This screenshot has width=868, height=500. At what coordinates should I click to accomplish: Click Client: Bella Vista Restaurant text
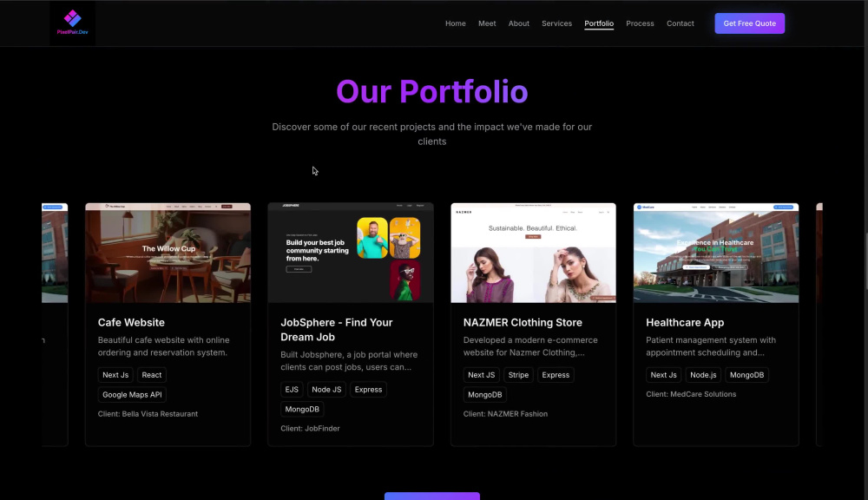click(148, 413)
